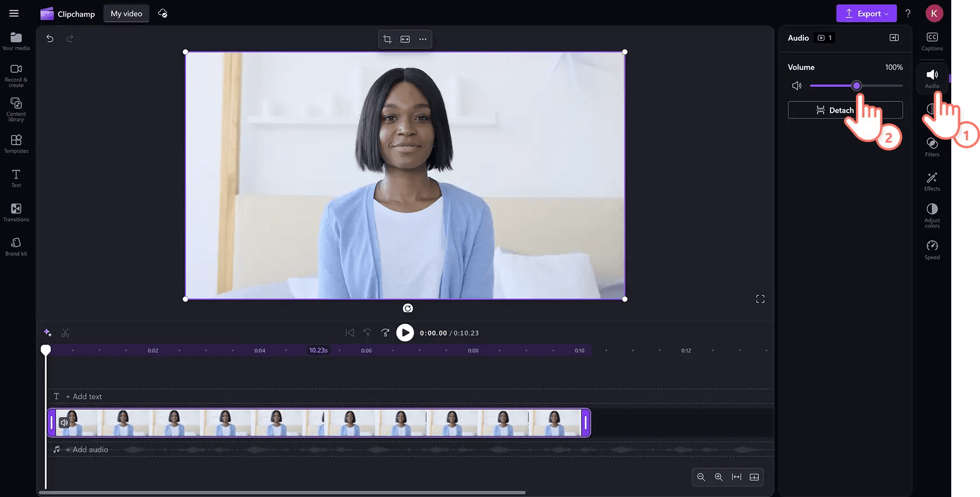Open the hamburger main menu
The width and height of the screenshot is (980, 497).
point(14,14)
